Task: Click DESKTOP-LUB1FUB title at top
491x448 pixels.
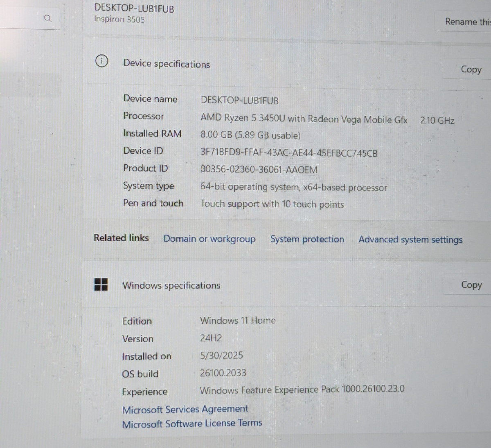Action: [134, 8]
